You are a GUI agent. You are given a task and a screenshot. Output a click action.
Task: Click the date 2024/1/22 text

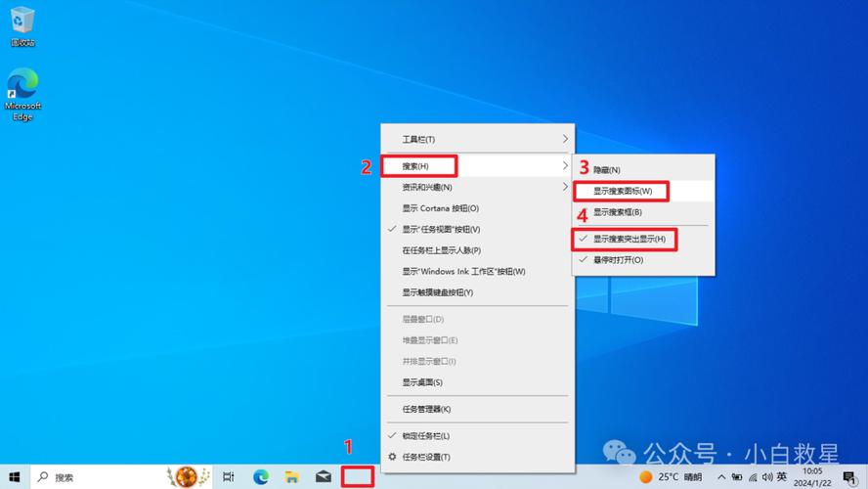pyautogui.click(x=812, y=483)
